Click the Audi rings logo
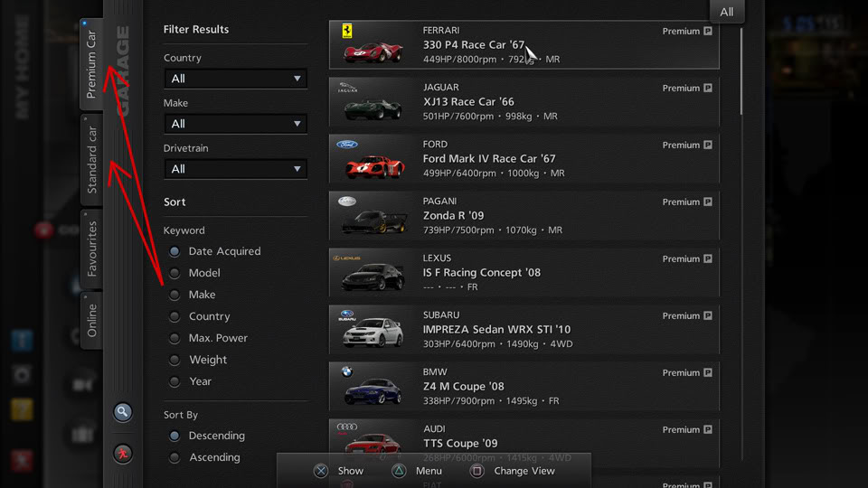The width and height of the screenshot is (868, 488). 347,427
